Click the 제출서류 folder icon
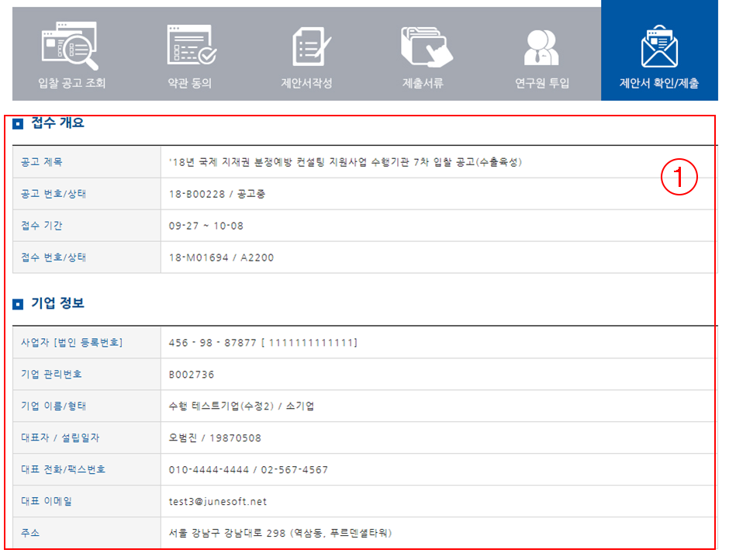This screenshot has width=729, height=560. point(426,45)
